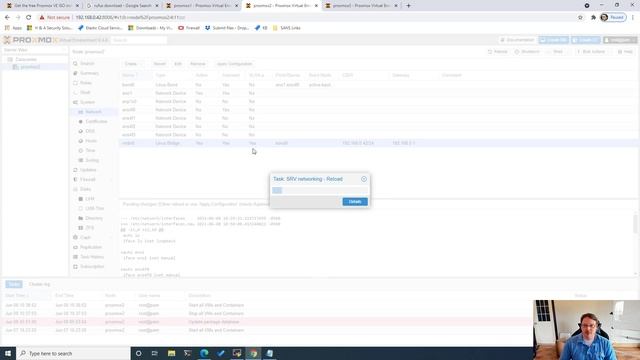Viewport: 640px width, 360px height.
Task: Click the Remove button in network toolbar
Action: click(x=198, y=64)
